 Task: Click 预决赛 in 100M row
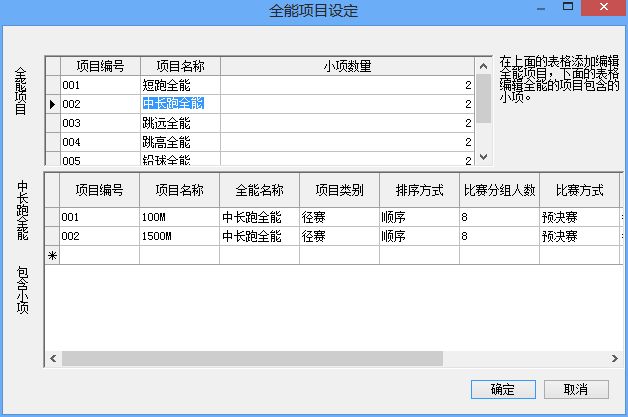[580, 217]
